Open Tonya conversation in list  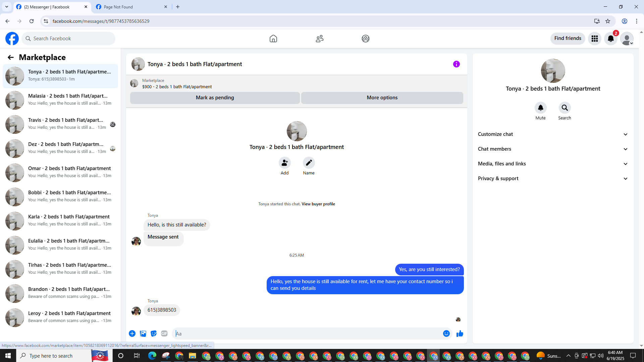[60, 76]
